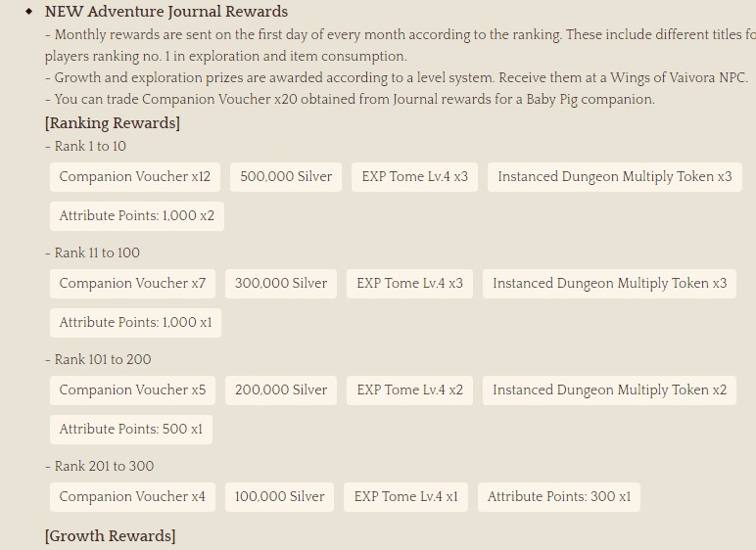The width and height of the screenshot is (756, 550).
Task: Select the 100,000 Silver reward chip
Action: 279,497
